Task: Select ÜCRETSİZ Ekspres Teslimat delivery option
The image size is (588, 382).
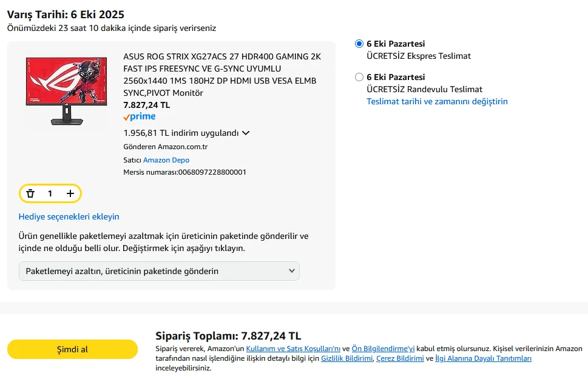Action: [359, 44]
